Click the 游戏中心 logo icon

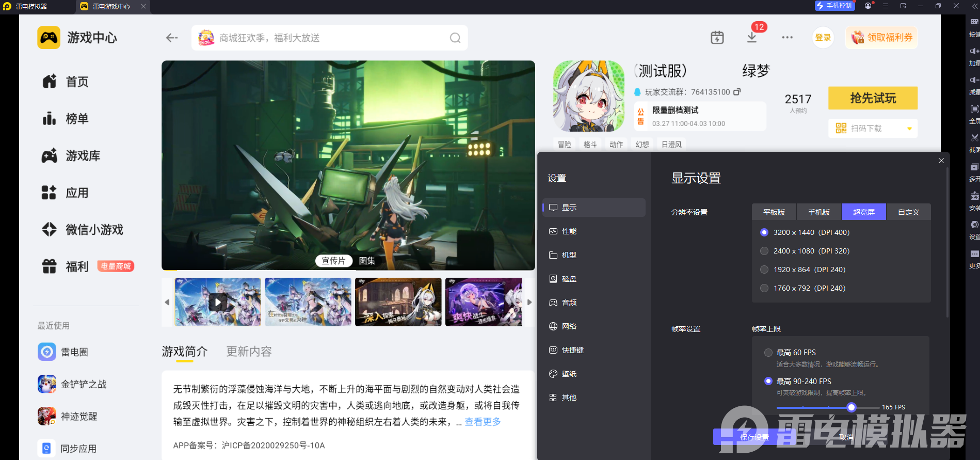(49, 38)
